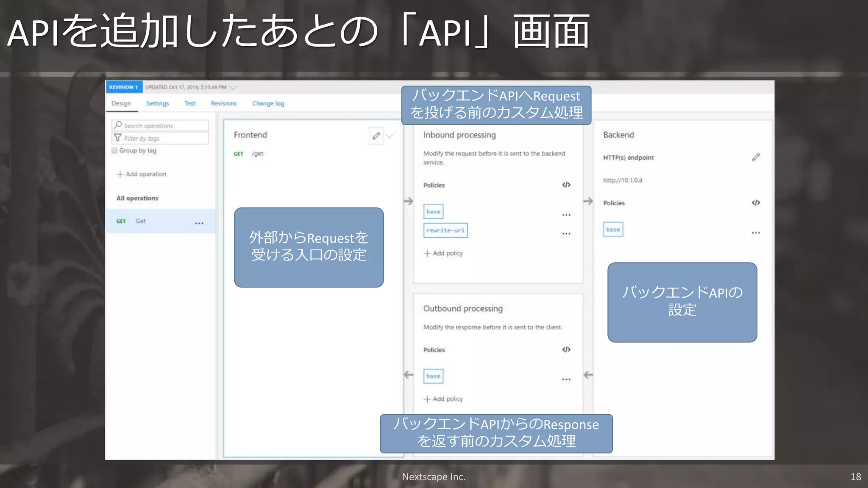
Task: Open the Change log tab
Action: [x=268, y=103]
